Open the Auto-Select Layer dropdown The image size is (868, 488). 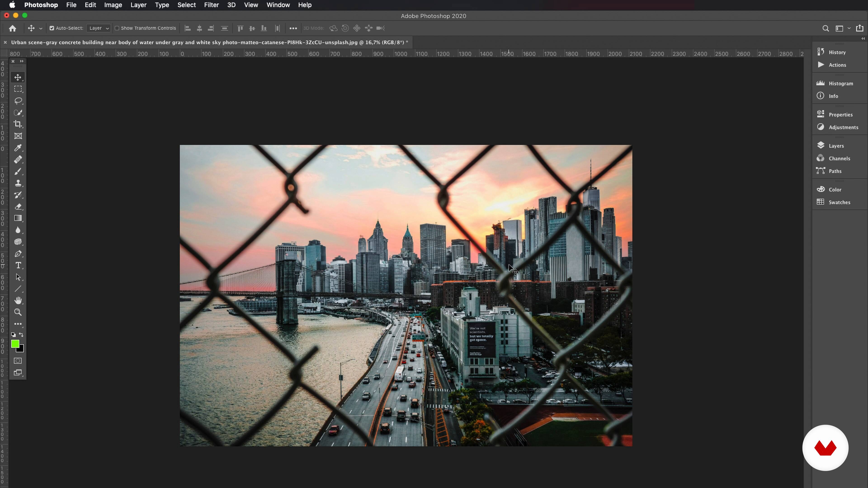98,28
